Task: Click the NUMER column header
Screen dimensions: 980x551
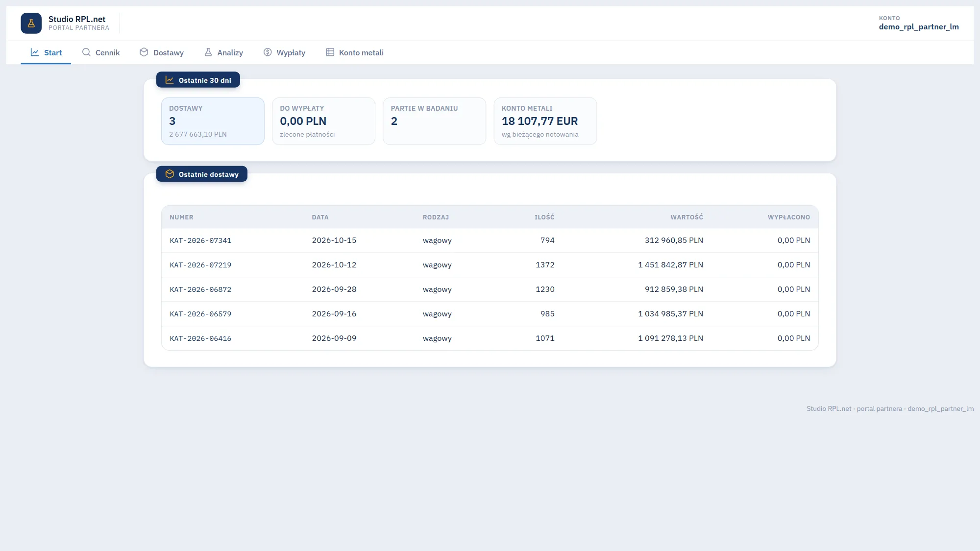Action: (181, 217)
